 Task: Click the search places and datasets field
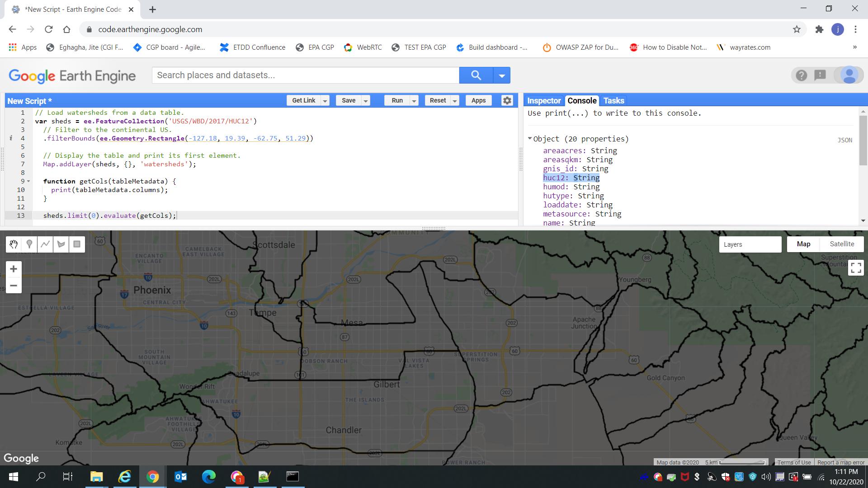pyautogui.click(x=305, y=75)
